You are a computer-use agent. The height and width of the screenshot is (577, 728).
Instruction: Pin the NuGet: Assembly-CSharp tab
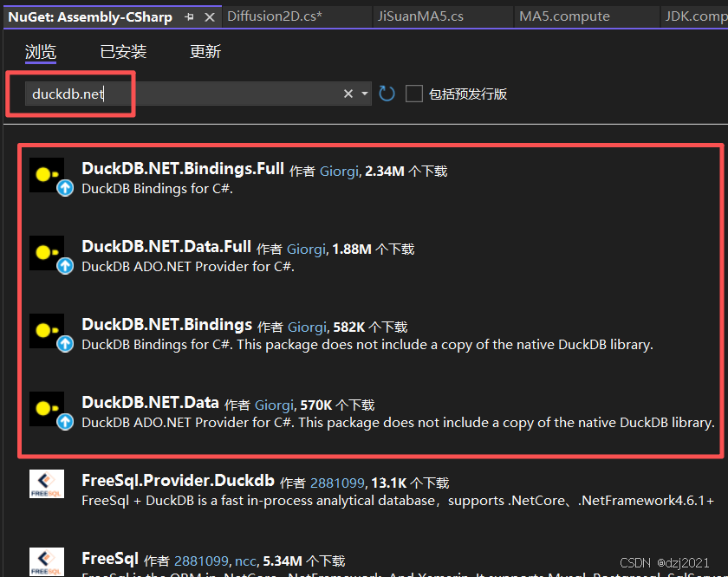tap(189, 17)
